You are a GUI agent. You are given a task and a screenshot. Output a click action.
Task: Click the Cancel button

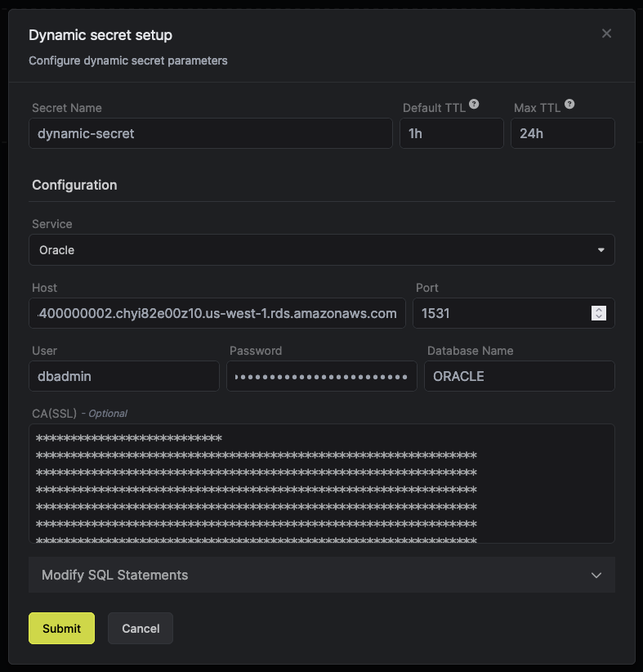[141, 629]
